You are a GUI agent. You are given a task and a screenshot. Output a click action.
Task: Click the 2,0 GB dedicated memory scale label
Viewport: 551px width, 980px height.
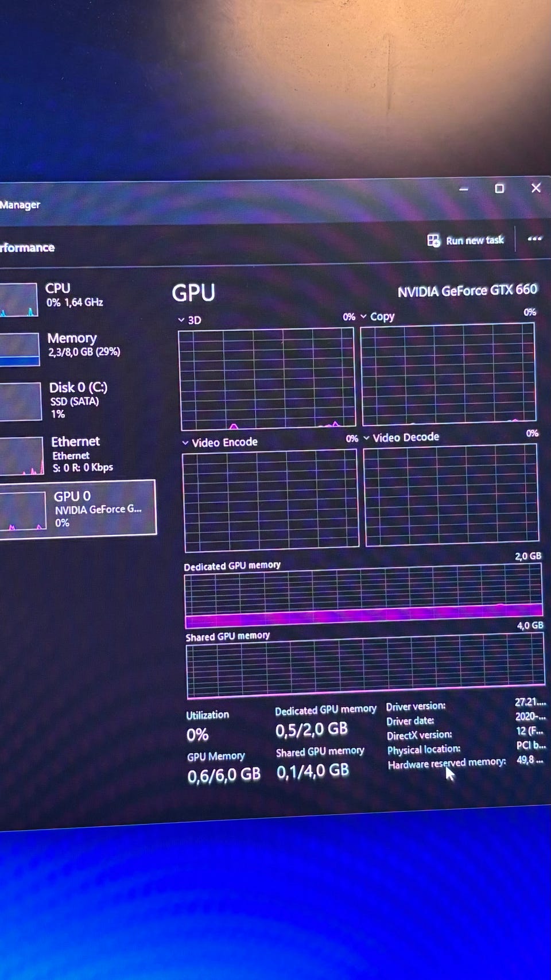coord(528,556)
